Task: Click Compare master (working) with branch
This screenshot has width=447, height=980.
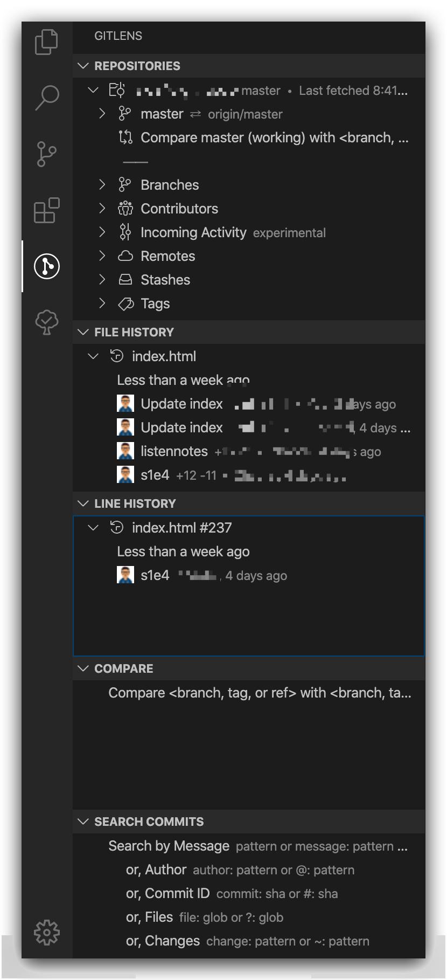Action: click(x=274, y=138)
